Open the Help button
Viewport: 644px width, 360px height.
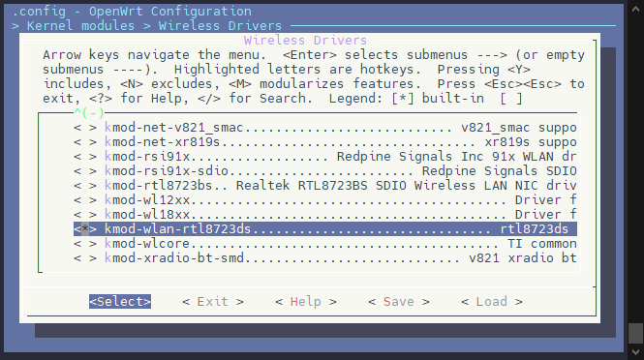tap(306, 302)
